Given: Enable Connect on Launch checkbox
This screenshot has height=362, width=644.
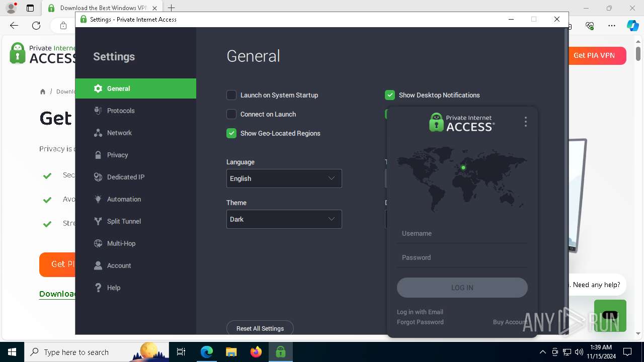Looking at the screenshot, I should point(231,114).
